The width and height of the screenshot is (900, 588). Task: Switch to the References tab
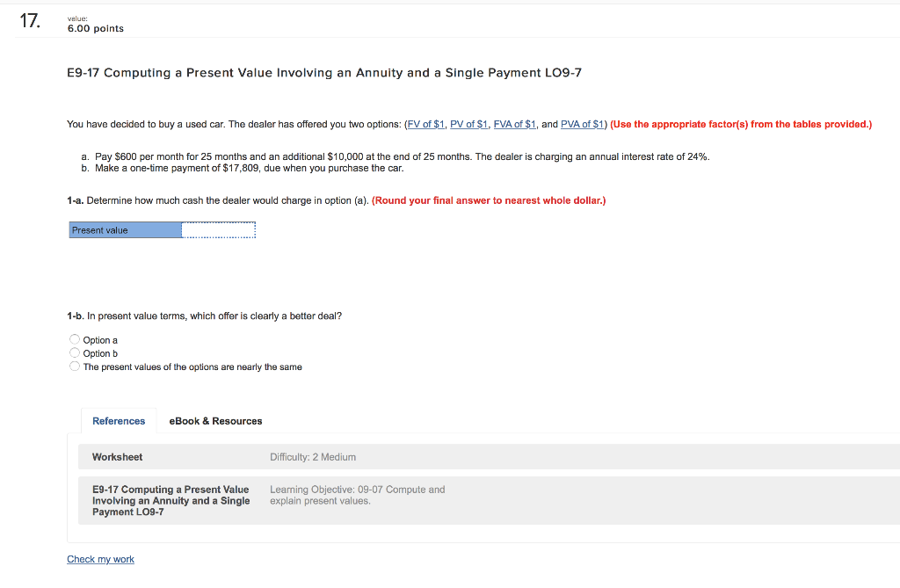pyautogui.click(x=119, y=420)
